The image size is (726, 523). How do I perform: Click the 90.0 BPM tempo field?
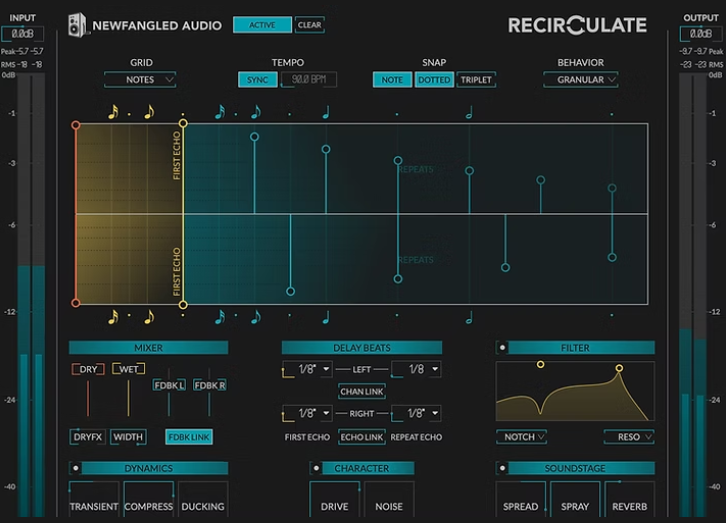309,80
